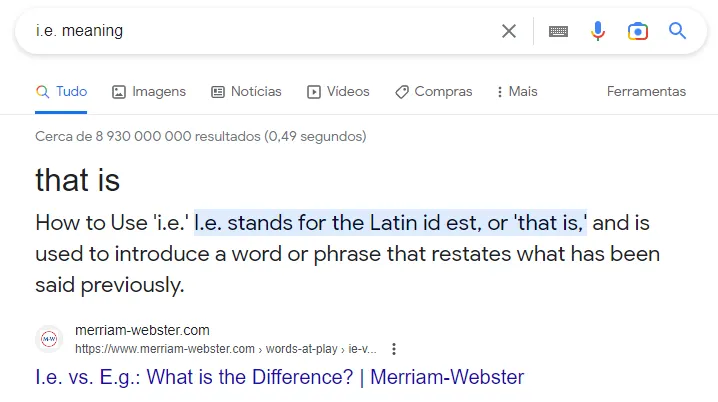Select the Tudo tab
Screen dimensions: 718x402
(x=61, y=92)
